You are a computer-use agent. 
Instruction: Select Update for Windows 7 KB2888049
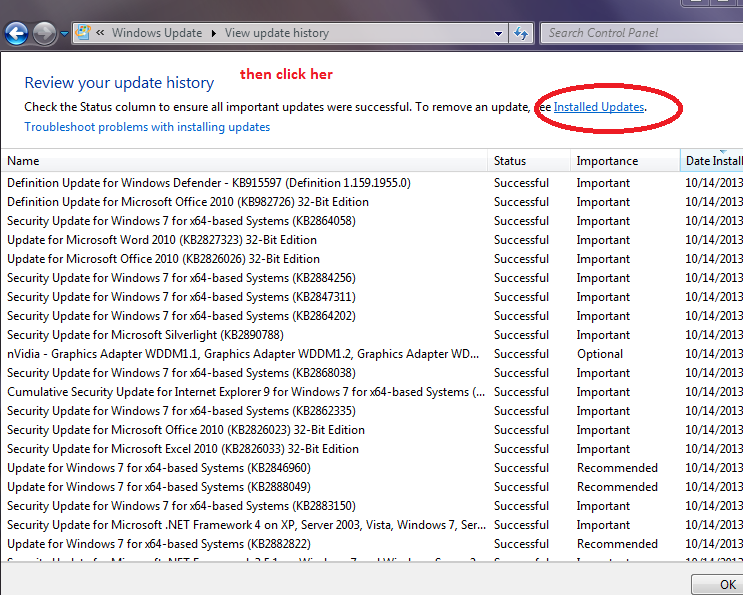(x=372, y=487)
